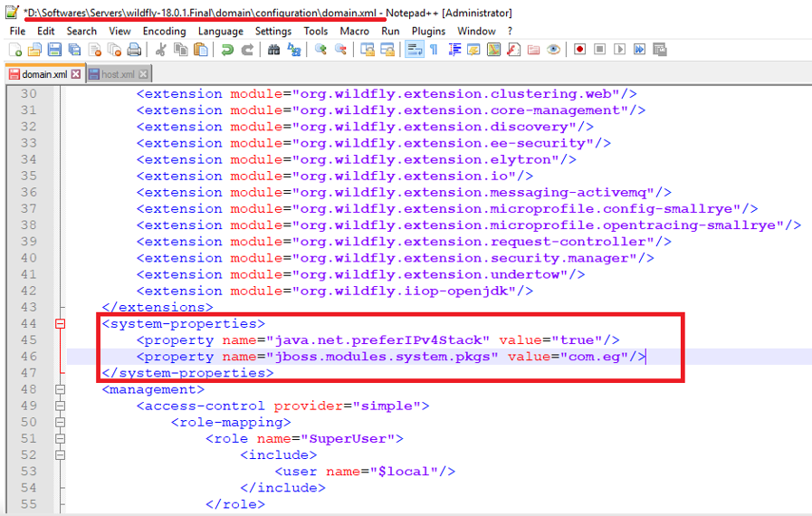This screenshot has width=812, height=516.
Task: Open the Edit menu
Action: 45,31
